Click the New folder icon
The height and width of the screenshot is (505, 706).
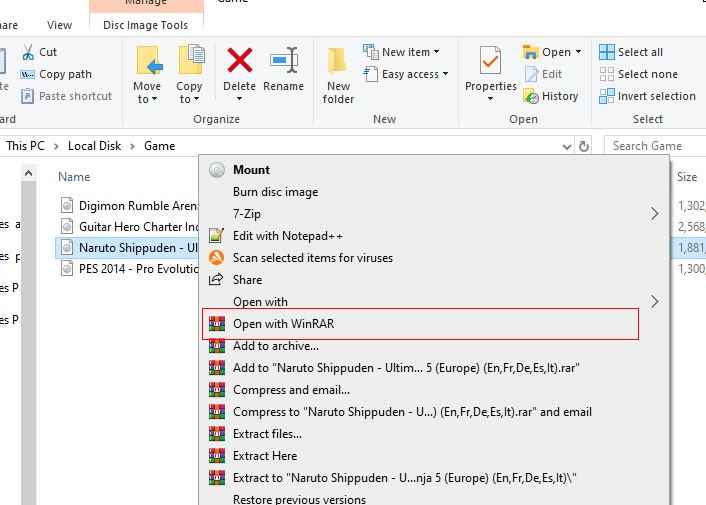337,60
